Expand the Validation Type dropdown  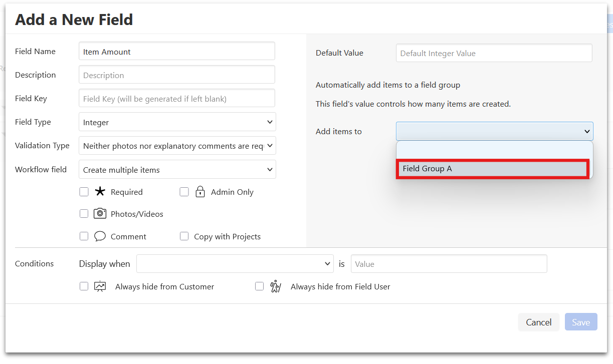[x=177, y=146]
